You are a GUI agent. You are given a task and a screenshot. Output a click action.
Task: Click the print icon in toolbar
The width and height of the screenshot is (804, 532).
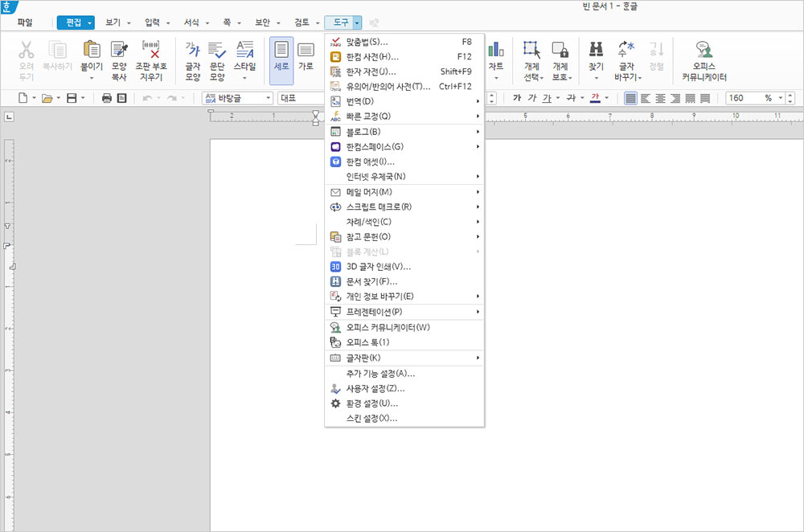click(107, 98)
